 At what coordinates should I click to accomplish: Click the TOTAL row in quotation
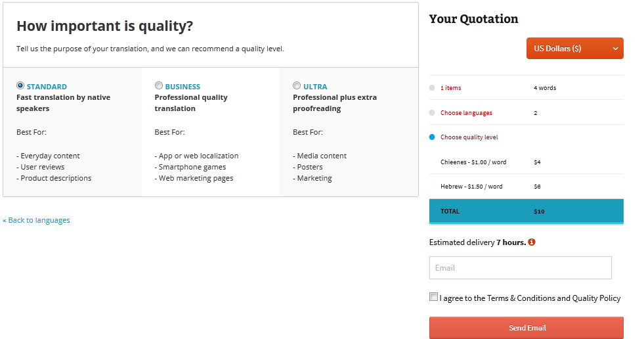coord(526,212)
